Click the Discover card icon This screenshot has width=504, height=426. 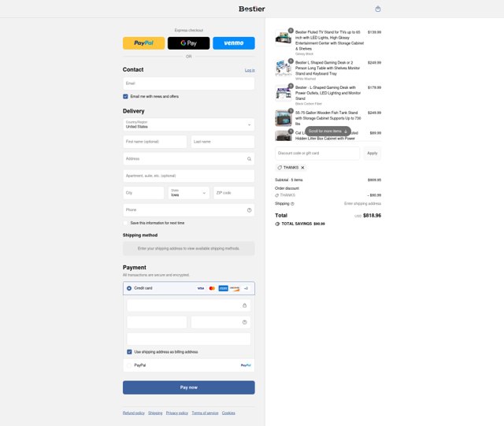235,288
